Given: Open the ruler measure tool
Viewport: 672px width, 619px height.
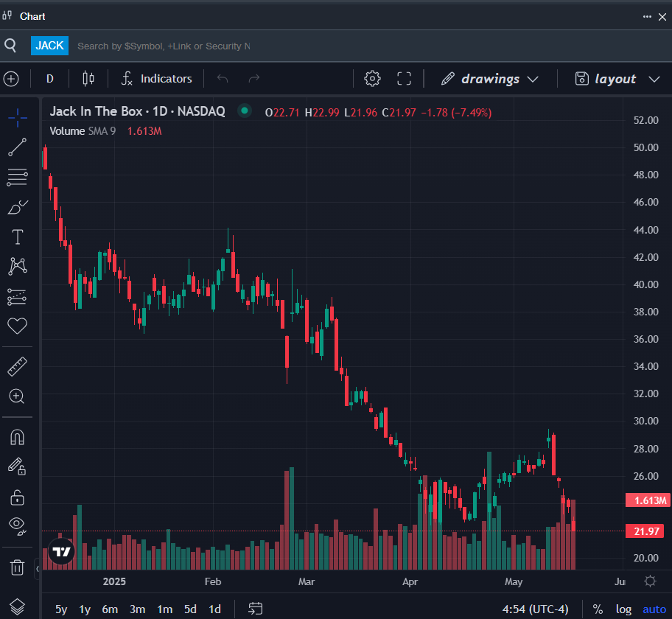Looking at the screenshot, I should pos(17,366).
